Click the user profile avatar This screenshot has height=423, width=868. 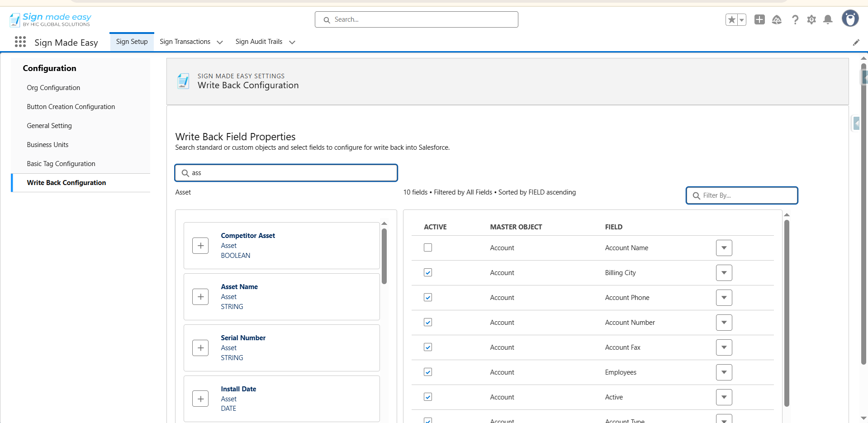click(850, 19)
